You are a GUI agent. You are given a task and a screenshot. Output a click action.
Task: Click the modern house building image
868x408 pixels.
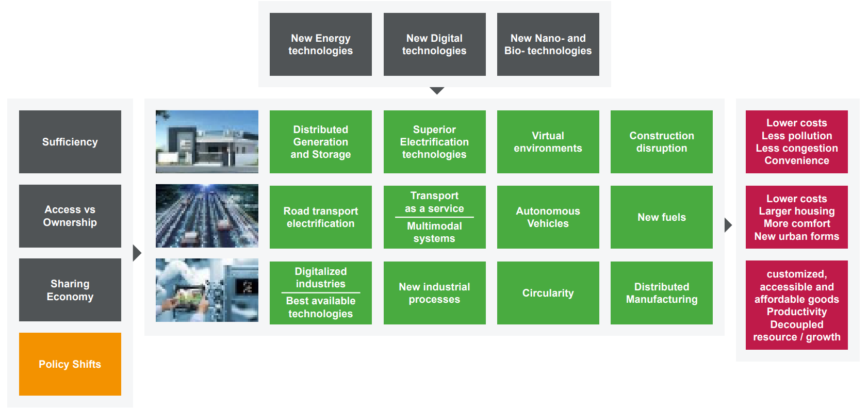[207, 142]
